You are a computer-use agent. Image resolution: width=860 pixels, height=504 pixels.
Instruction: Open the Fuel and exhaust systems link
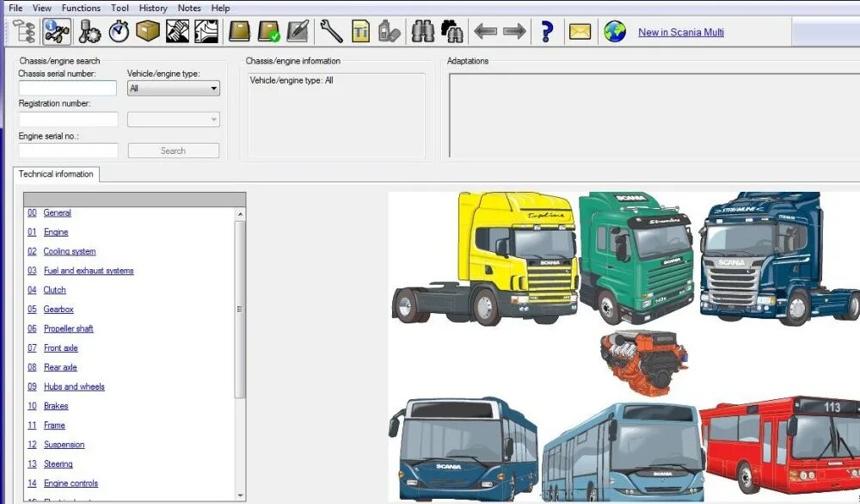click(x=89, y=270)
